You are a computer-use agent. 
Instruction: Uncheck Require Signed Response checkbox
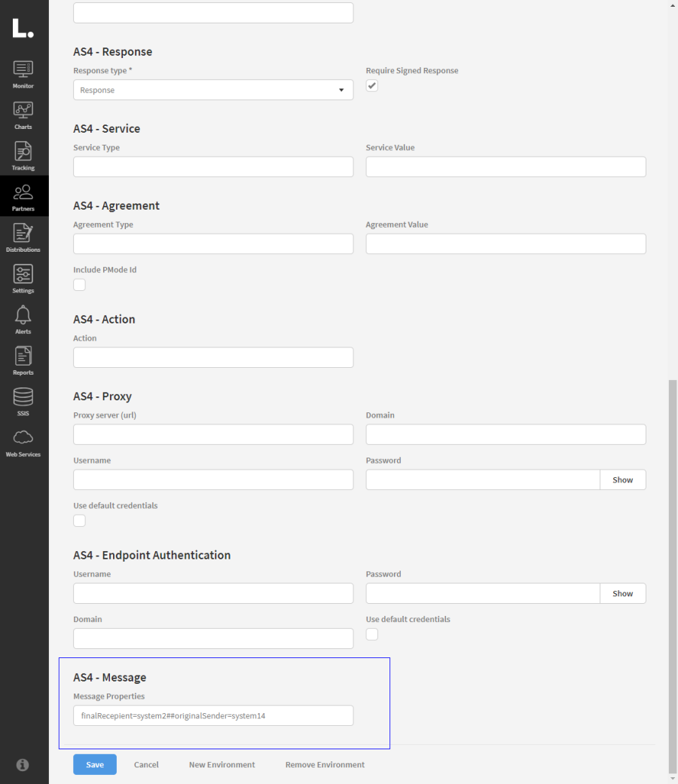pyautogui.click(x=372, y=86)
